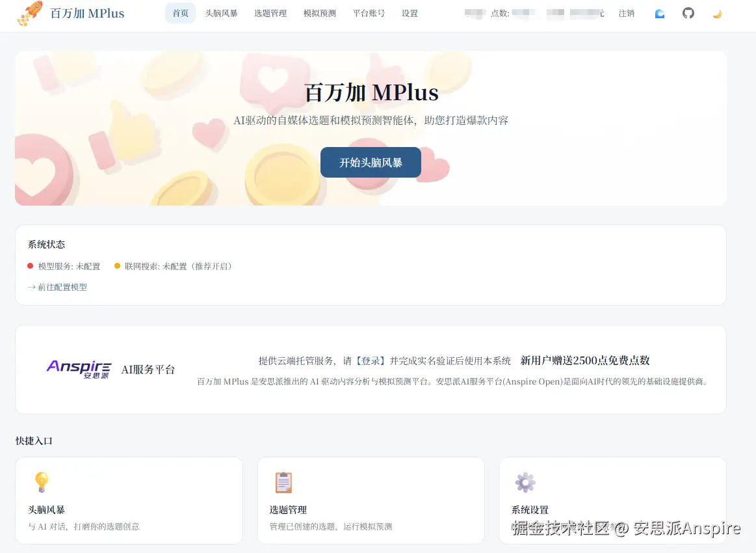Click the 模型服务: 未配置 status text

[69, 266]
